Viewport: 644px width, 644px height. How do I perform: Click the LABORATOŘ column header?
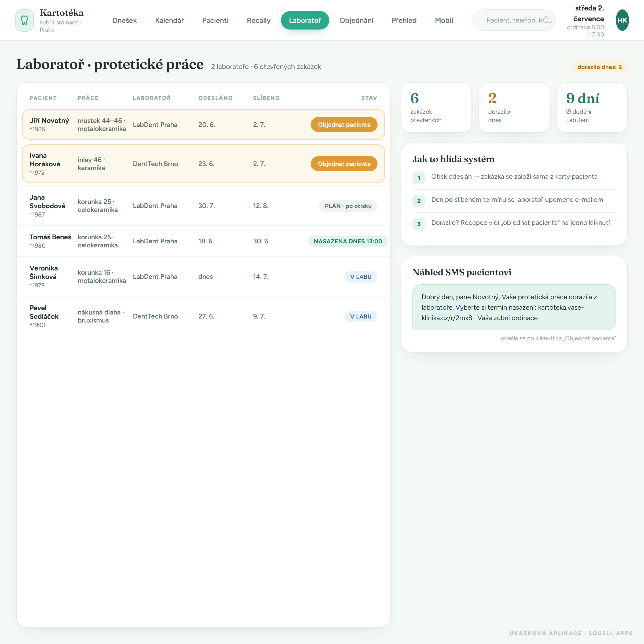pyautogui.click(x=152, y=98)
